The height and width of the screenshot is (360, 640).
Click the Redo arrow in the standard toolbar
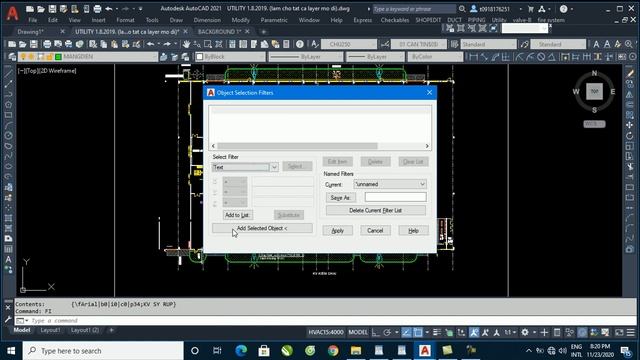coord(167,44)
